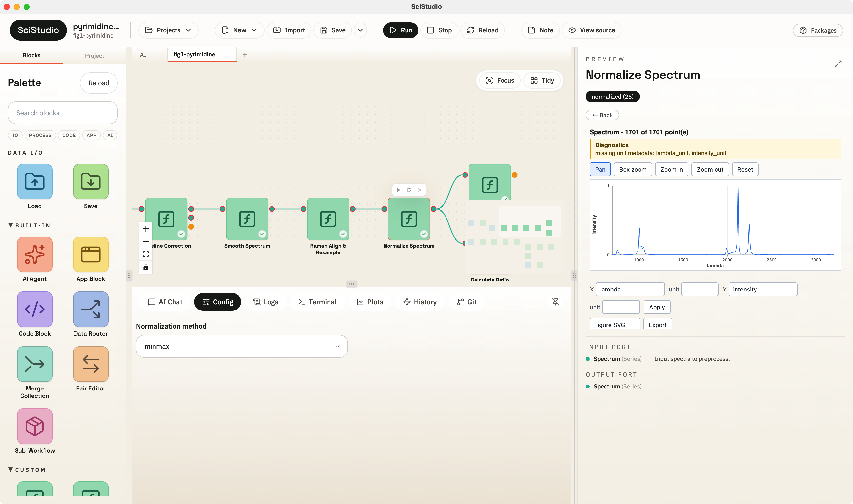This screenshot has width=853, height=504.
Task: Click the Smooth Spectrum node
Action: 247,219
